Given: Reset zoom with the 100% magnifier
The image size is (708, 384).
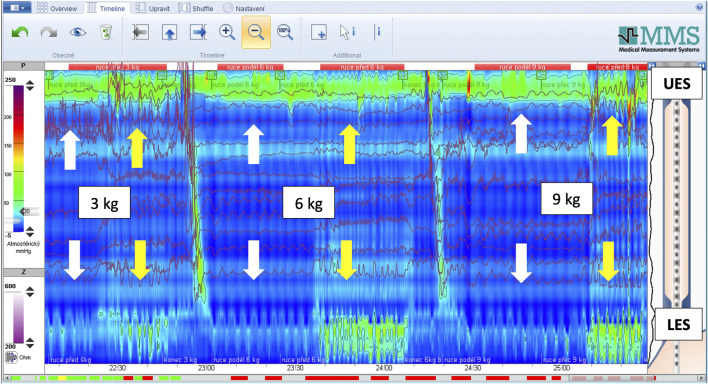Looking at the screenshot, I should pos(285,33).
